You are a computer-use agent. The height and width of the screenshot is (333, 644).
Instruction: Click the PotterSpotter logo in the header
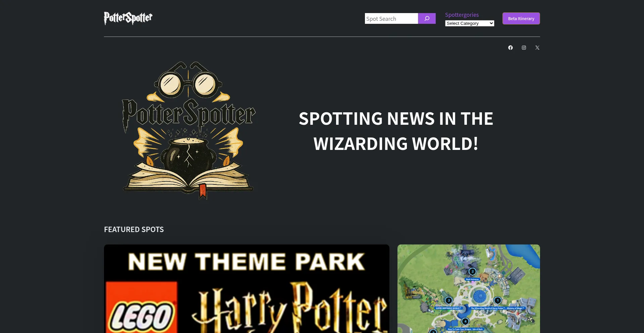128,18
